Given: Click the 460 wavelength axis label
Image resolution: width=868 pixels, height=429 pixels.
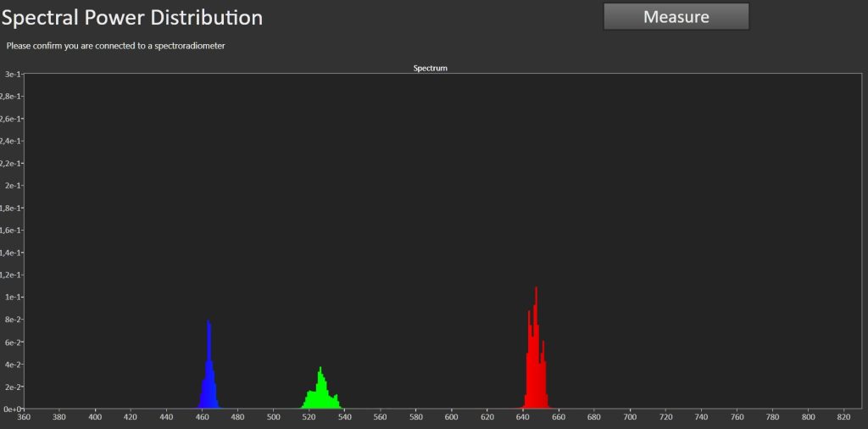Looking at the screenshot, I should [x=202, y=417].
